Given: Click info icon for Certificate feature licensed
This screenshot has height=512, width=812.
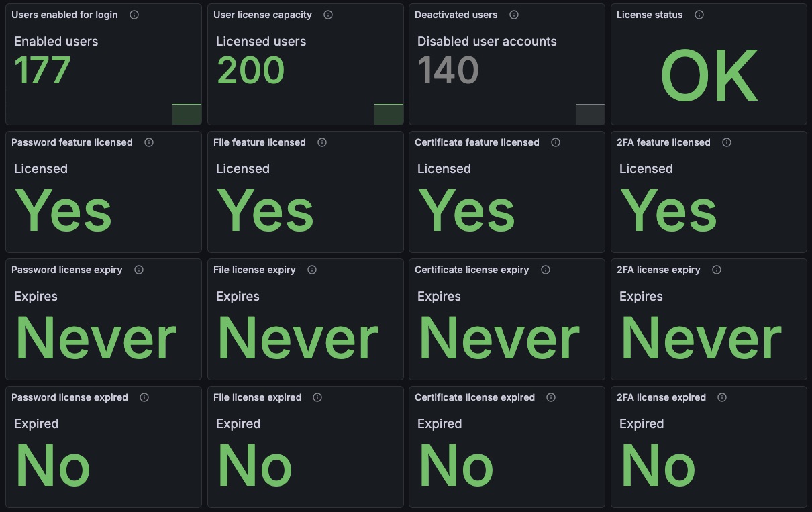Looking at the screenshot, I should (x=556, y=142).
